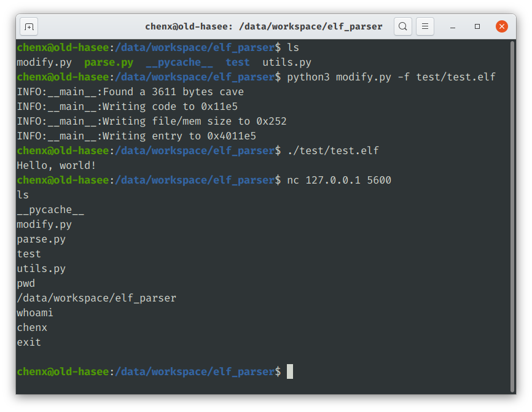
Task: Open the hamburger menu
Action: 424,26
